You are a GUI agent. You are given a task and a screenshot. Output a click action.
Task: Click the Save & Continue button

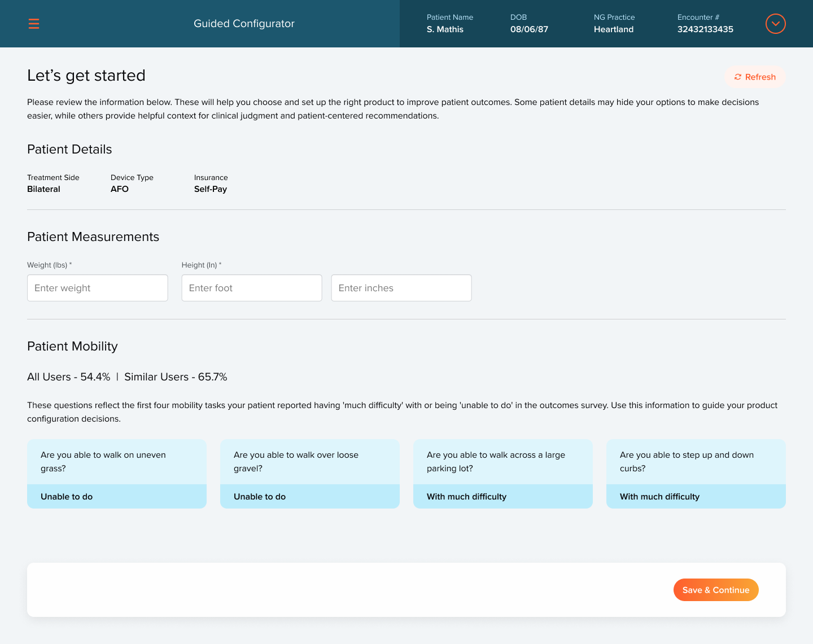[716, 590]
